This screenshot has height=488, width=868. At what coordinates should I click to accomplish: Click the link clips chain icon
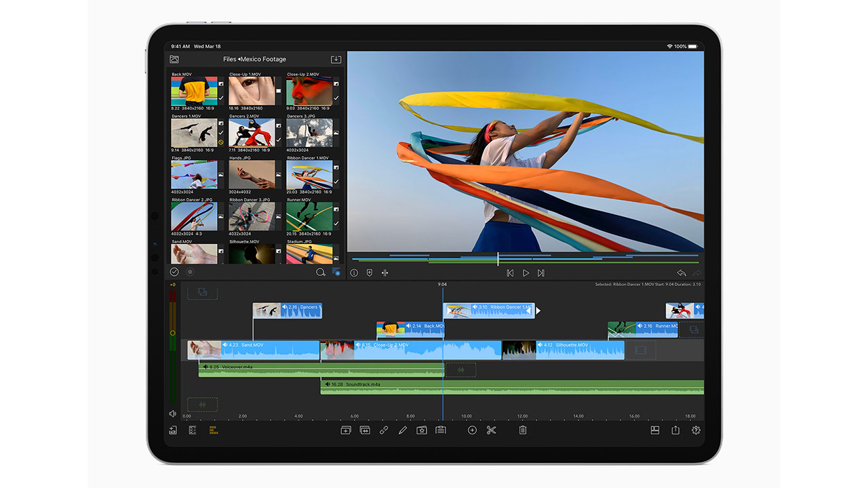pyautogui.click(x=384, y=430)
